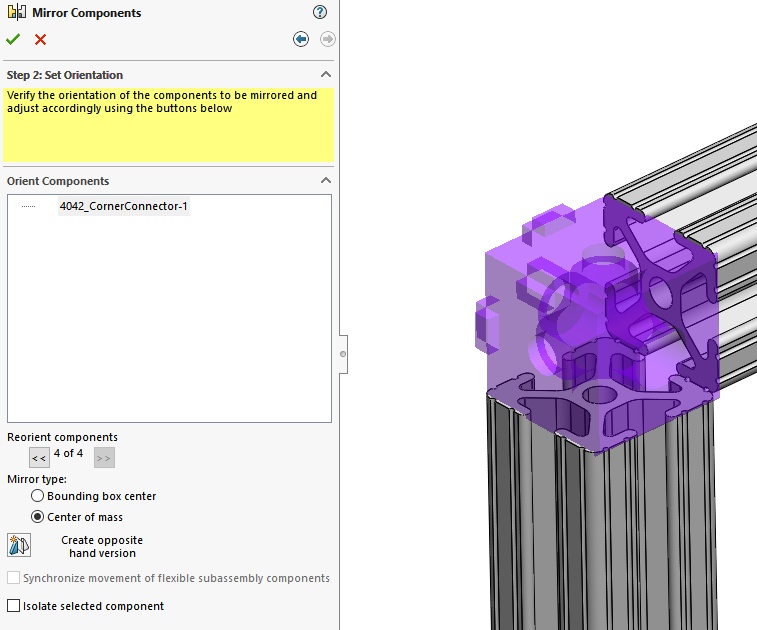Select Bounding box center mirror type
Viewport: 757px width, 630px height.
37,496
